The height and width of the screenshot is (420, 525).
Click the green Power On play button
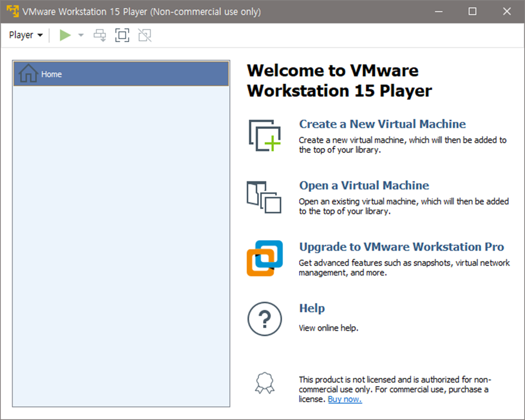[x=65, y=35]
